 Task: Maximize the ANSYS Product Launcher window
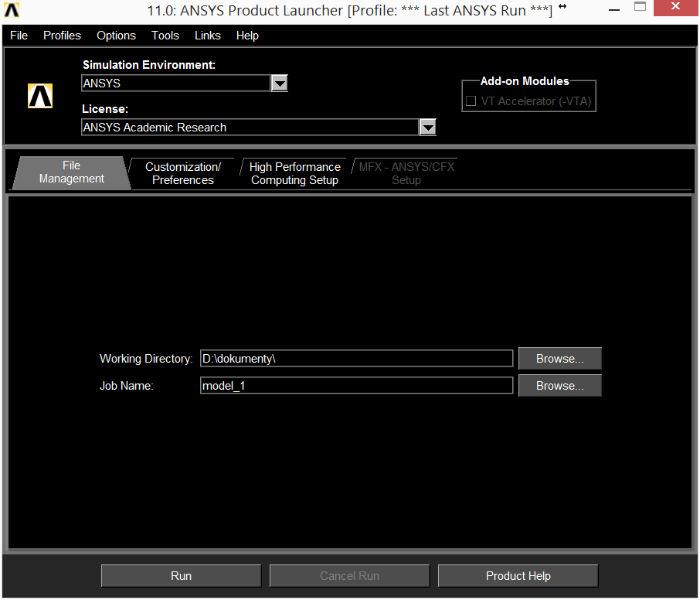tap(641, 7)
